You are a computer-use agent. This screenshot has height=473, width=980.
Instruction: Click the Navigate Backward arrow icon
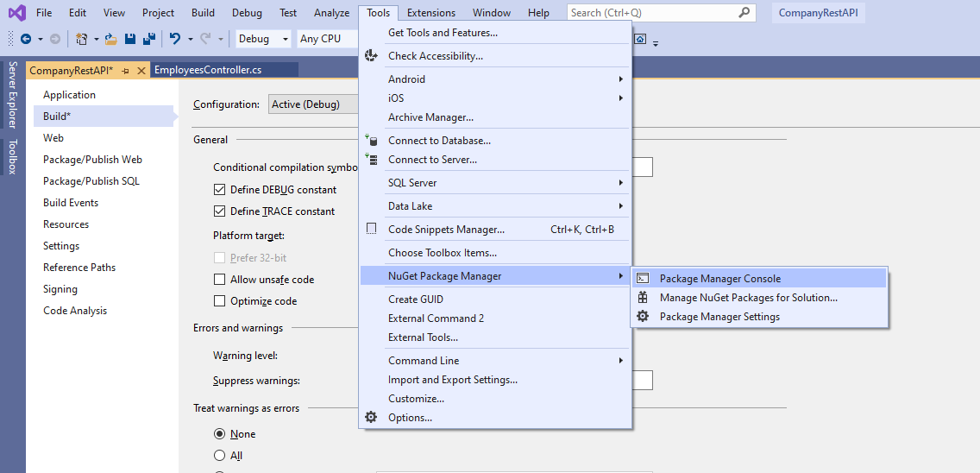coord(26,39)
